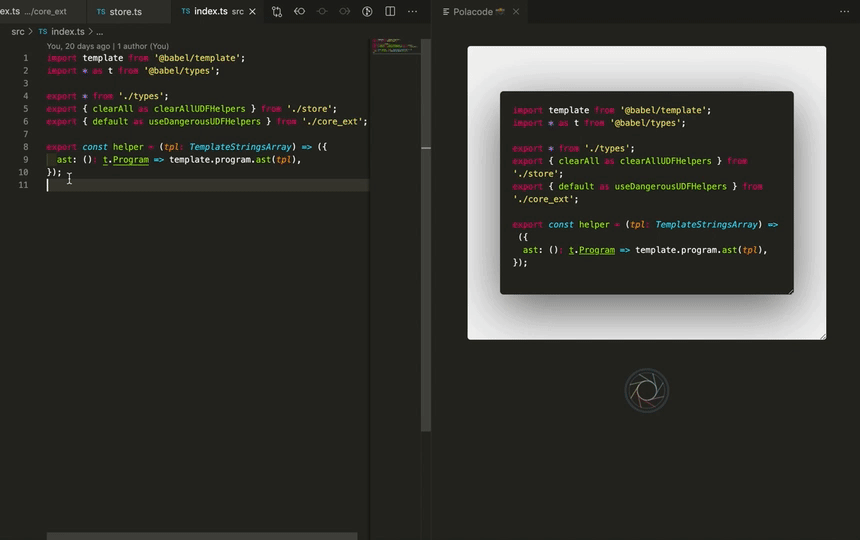
Task: Expand the index.ts breadcrumb item
Action: [x=68, y=32]
